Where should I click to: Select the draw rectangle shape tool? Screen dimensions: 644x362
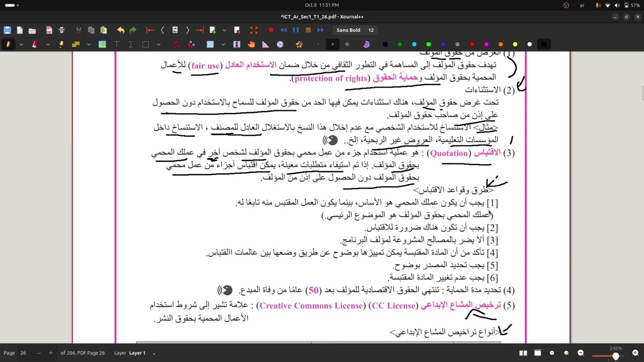coord(145,44)
